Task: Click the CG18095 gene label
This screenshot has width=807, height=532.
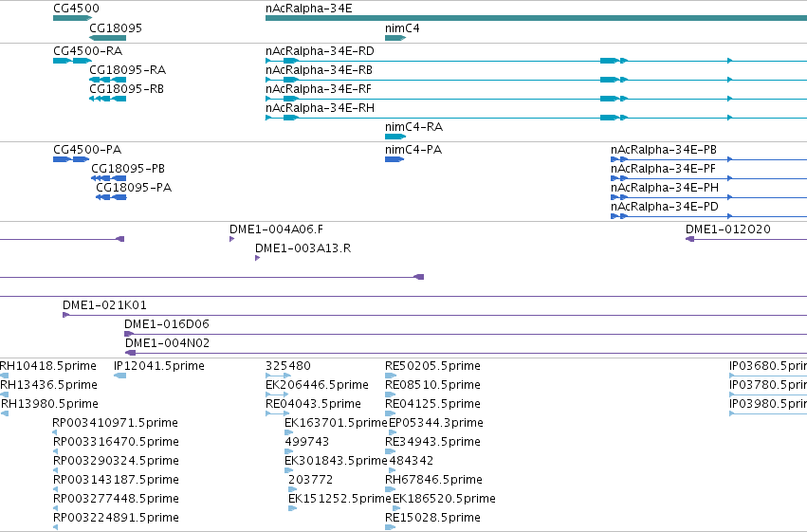Action: point(116,28)
